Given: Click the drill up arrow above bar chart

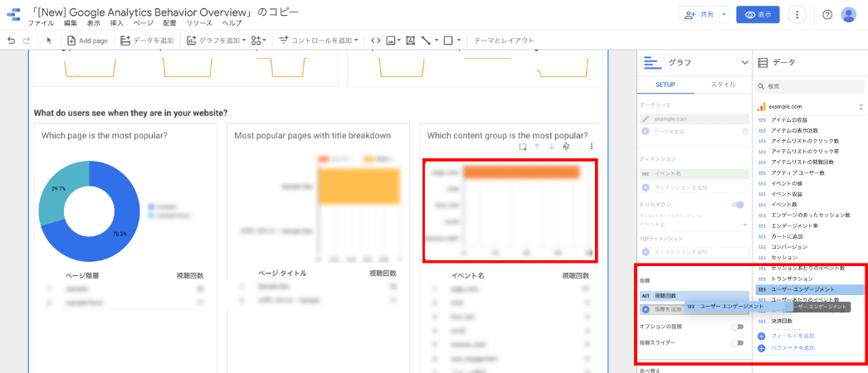Looking at the screenshot, I should [x=536, y=147].
